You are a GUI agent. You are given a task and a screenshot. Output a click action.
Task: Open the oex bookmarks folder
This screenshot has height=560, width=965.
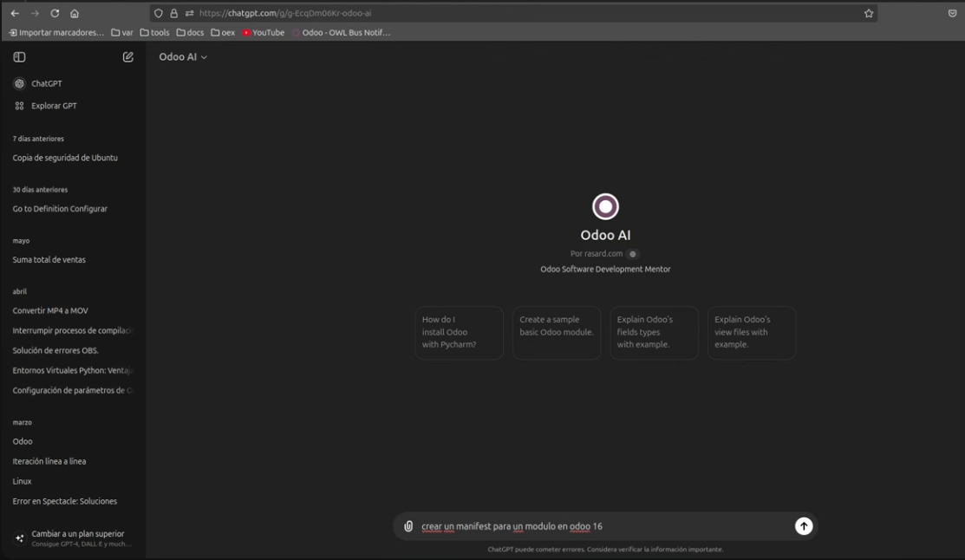(x=223, y=33)
